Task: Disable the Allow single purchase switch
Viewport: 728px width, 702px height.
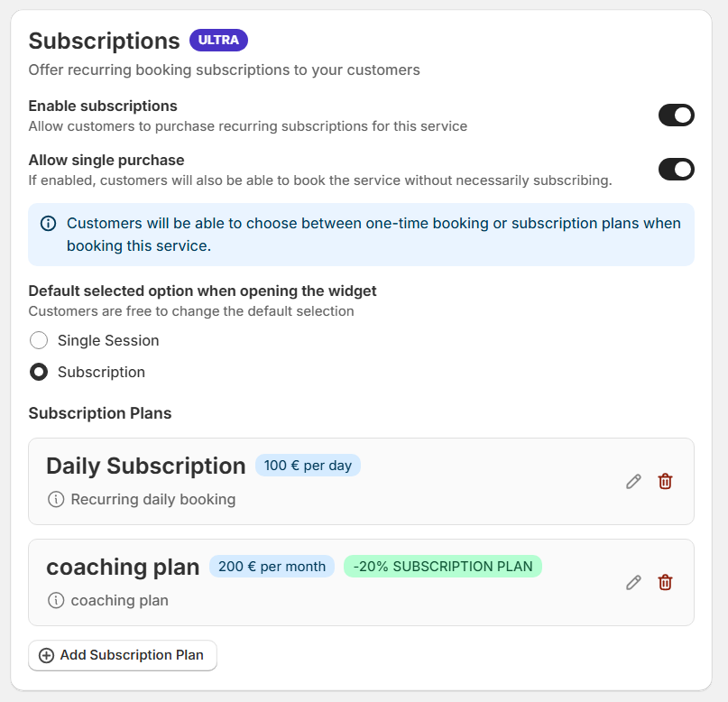Action: [x=676, y=170]
